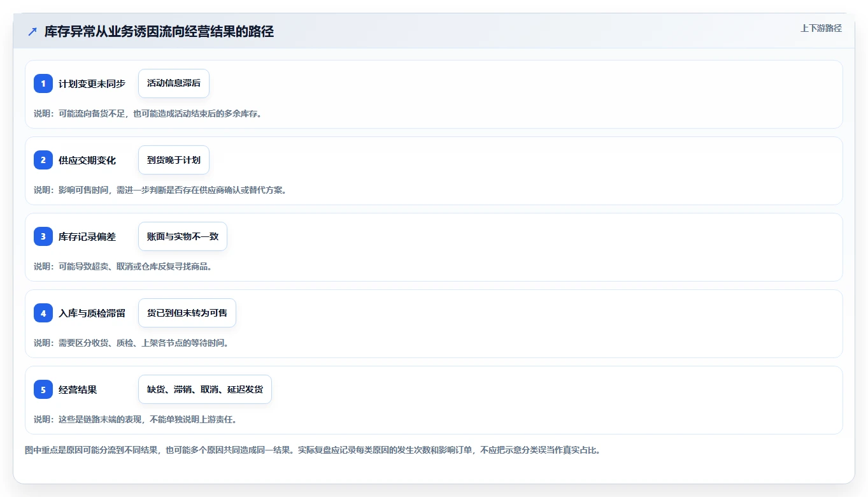Click the note starting 说明：影响可售时间
The width and height of the screenshot is (868, 497).
coord(160,190)
